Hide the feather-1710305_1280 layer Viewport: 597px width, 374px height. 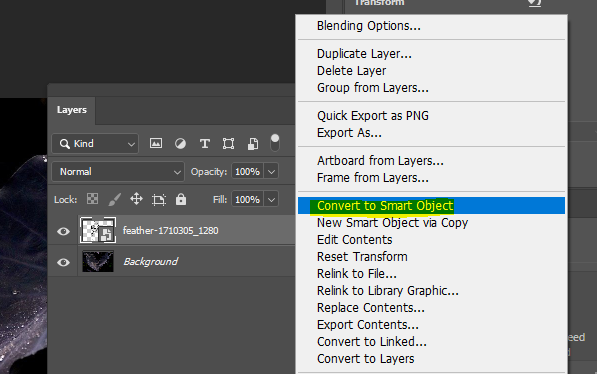64,231
